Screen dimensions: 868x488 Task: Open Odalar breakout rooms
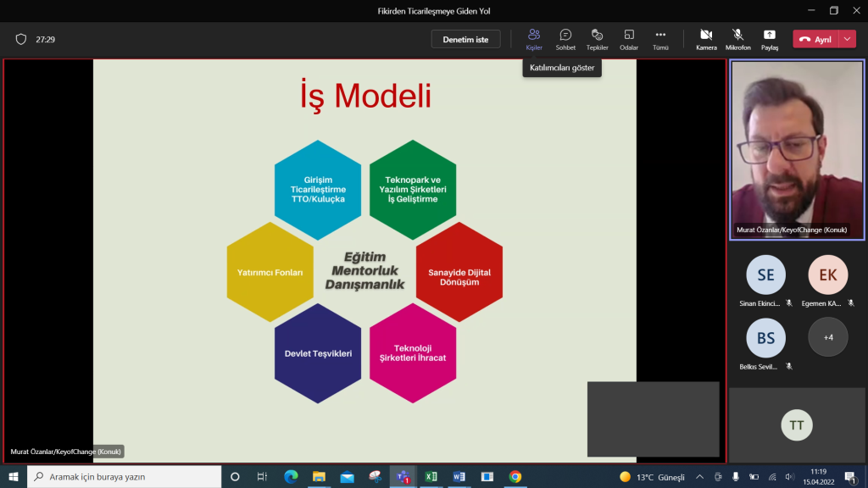click(x=628, y=39)
